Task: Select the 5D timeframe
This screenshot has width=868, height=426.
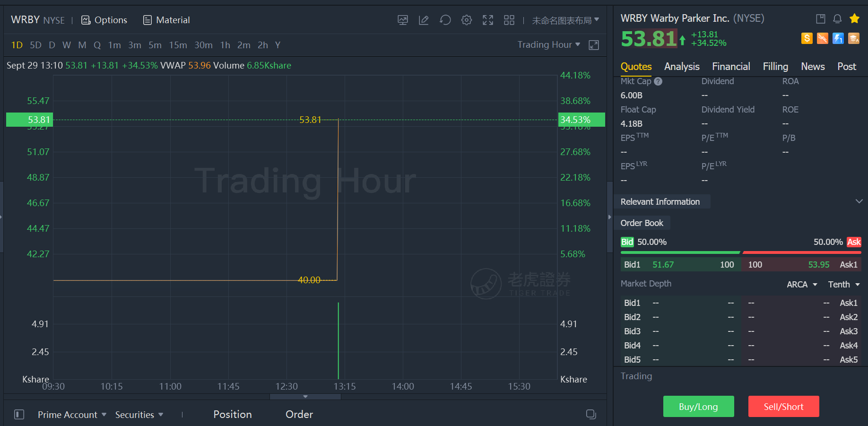Action: click(35, 45)
